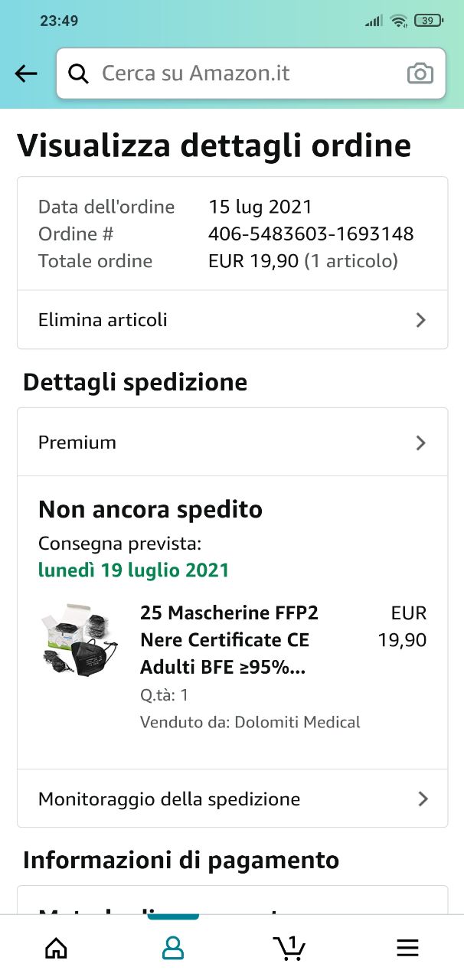Tap the order number 406-5483603-1693148
The image size is (464, 980).
pyautogui.click(x=311, y=234)
